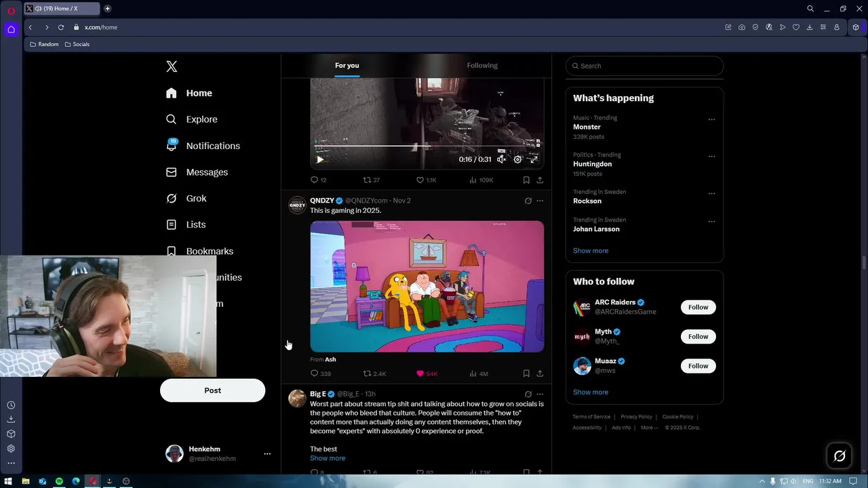Switch to the For you tab
868x488 pixels.
tap(347, 66)
